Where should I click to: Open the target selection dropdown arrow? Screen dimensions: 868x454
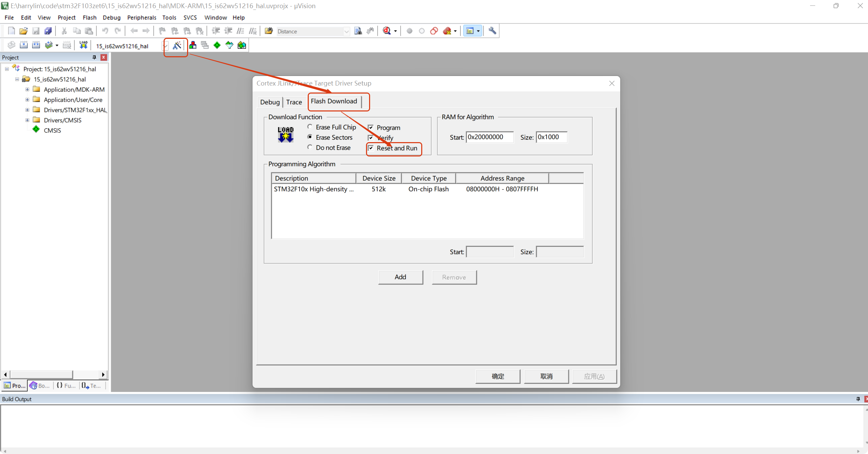[165, 46]
